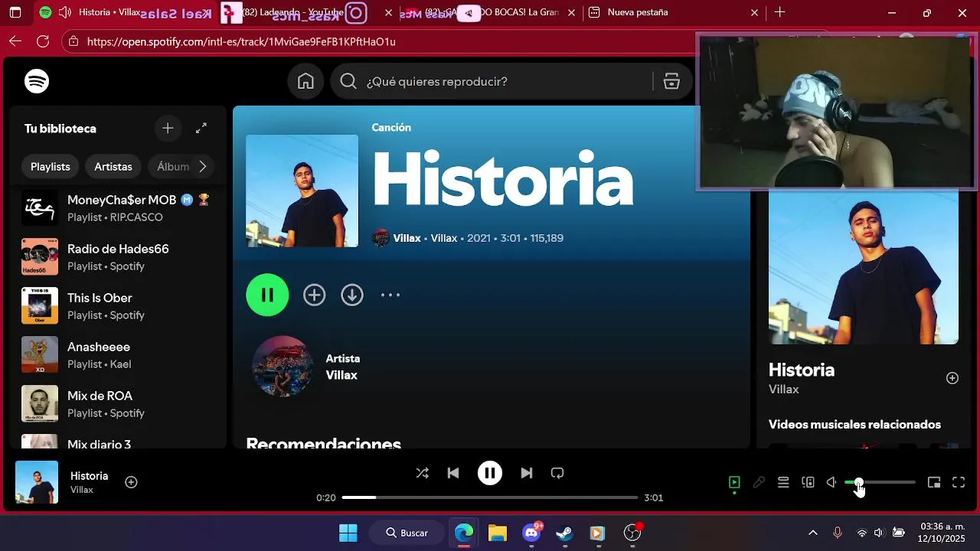980x551 pixels.
Task: Toggle repeat mode
Action: pos(557,473)
